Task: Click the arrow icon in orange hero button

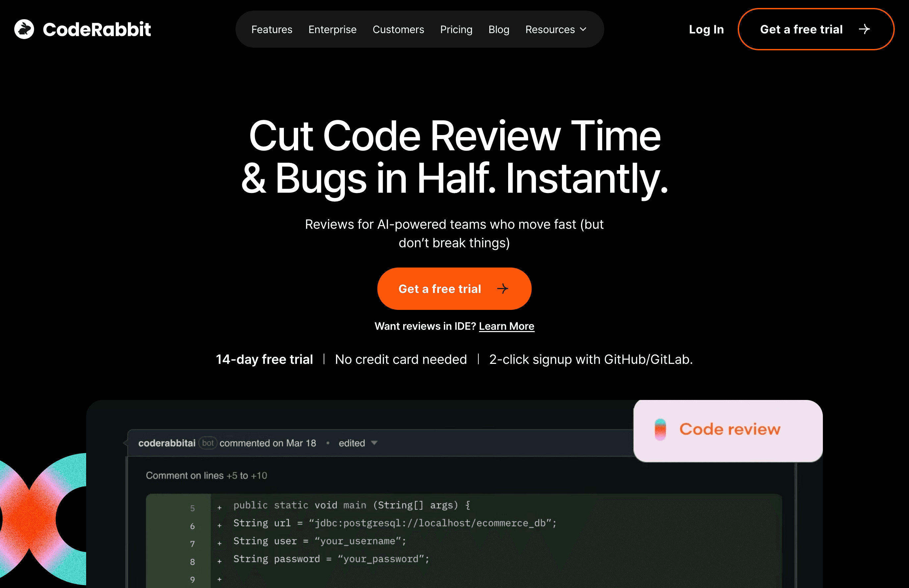Action: [502, 289]
